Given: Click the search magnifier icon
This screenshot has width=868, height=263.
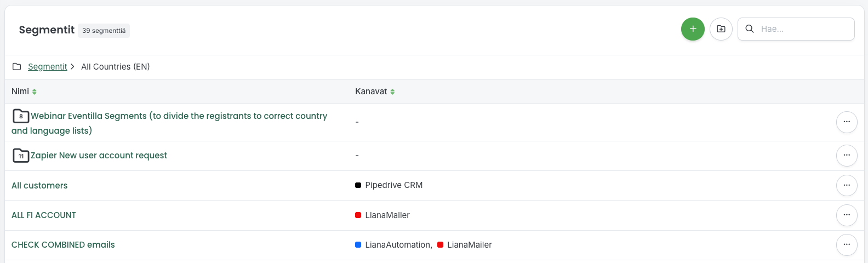Looking at the screenshot, I should pyautogui.click(x=750, y=29).
